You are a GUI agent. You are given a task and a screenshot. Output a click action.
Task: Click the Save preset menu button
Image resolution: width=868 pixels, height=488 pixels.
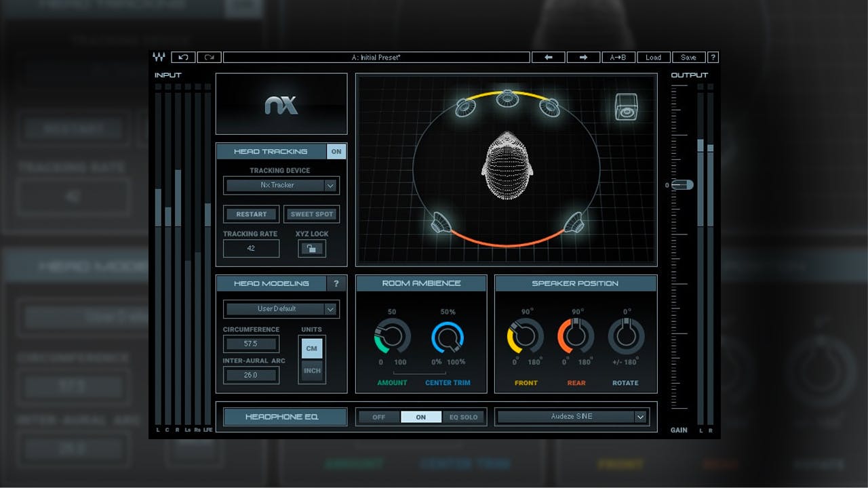[x=688, y=58]
